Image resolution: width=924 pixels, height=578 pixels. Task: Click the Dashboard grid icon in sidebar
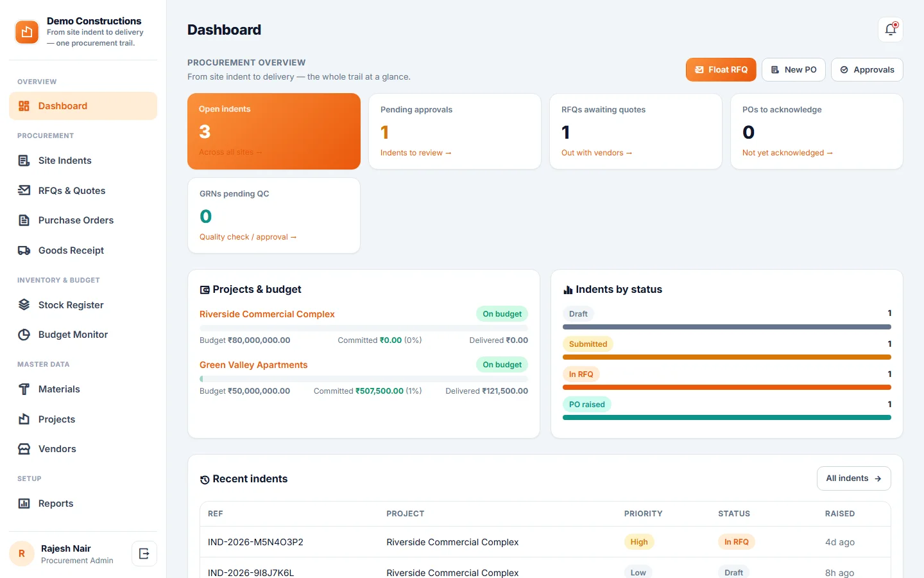[24, 106]
